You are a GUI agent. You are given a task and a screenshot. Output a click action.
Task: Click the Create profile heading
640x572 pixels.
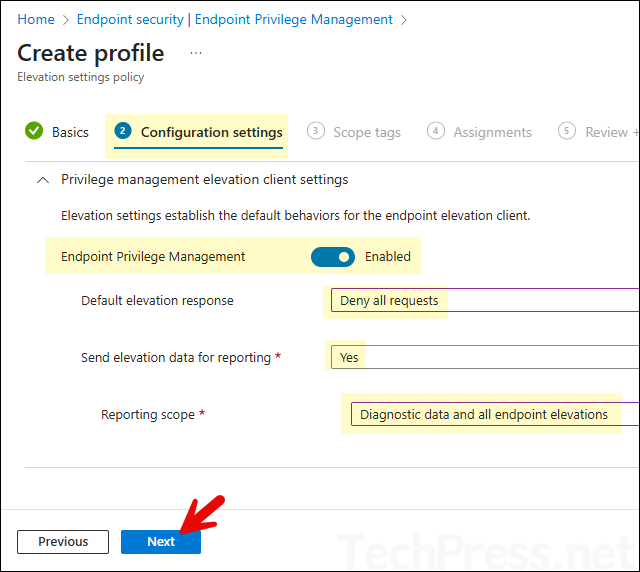click(91, 53)
